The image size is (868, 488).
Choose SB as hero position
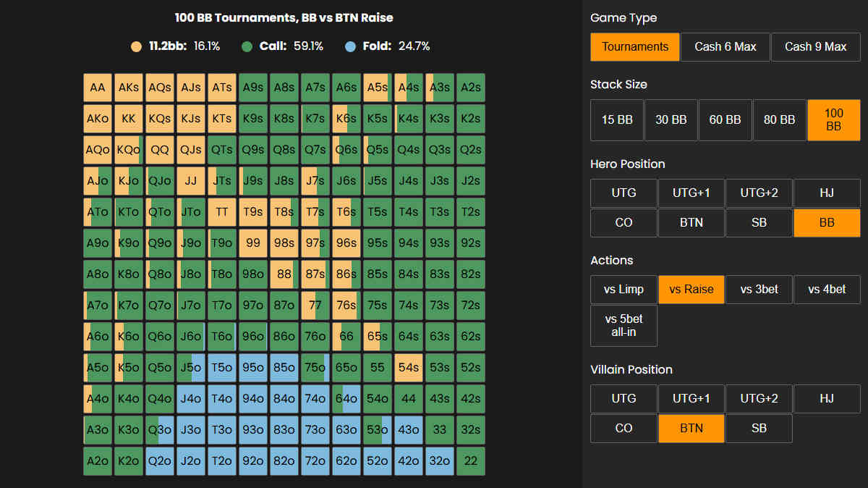tap(759, 222)
